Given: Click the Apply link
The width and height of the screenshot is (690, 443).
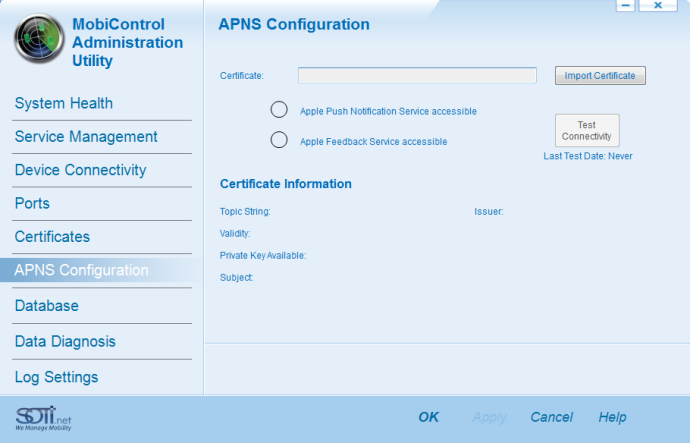Looking at the screenshot, I should [x=490, y=417].
